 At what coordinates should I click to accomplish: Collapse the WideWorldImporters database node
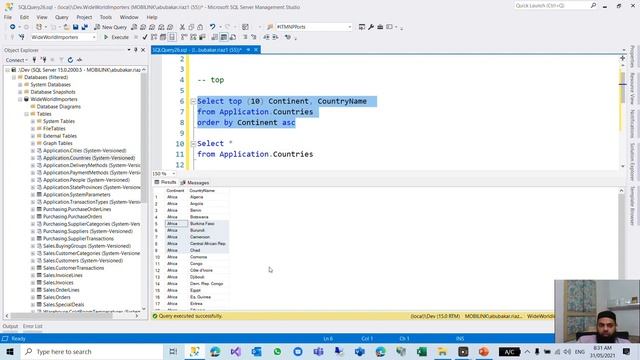click(20, 99)
